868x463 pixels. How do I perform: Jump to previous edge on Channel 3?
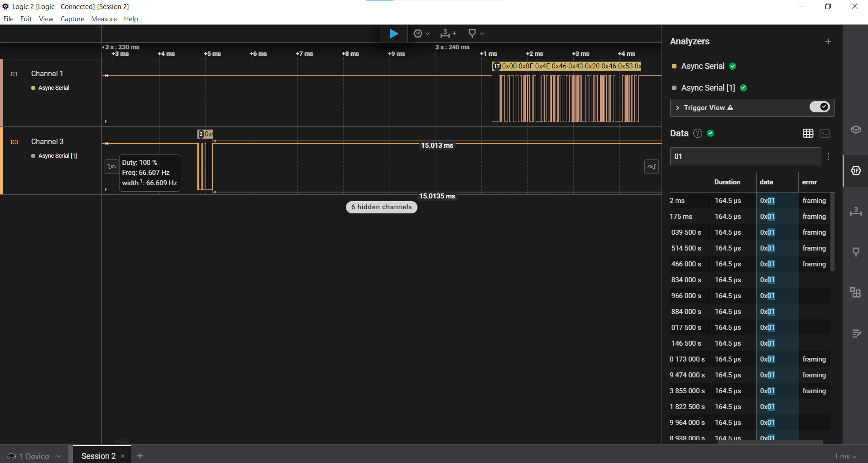[111, 167]
